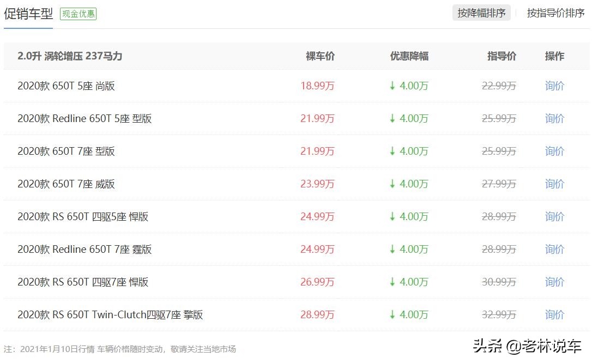
Task: Click the 2.0升 涡轮增压 237马力 header
Action: [70, 56]
